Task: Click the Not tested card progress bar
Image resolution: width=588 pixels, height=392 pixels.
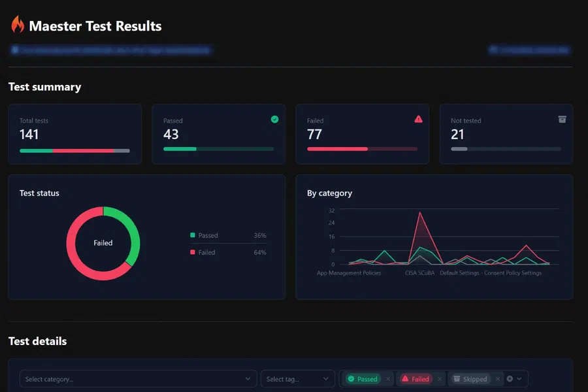Action: click(x=506, y=149)
